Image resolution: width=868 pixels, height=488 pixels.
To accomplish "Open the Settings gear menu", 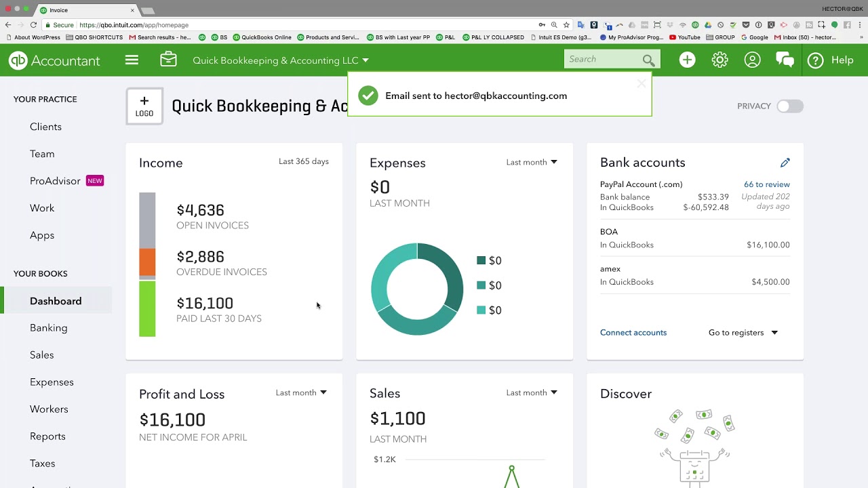I will 719,60.
